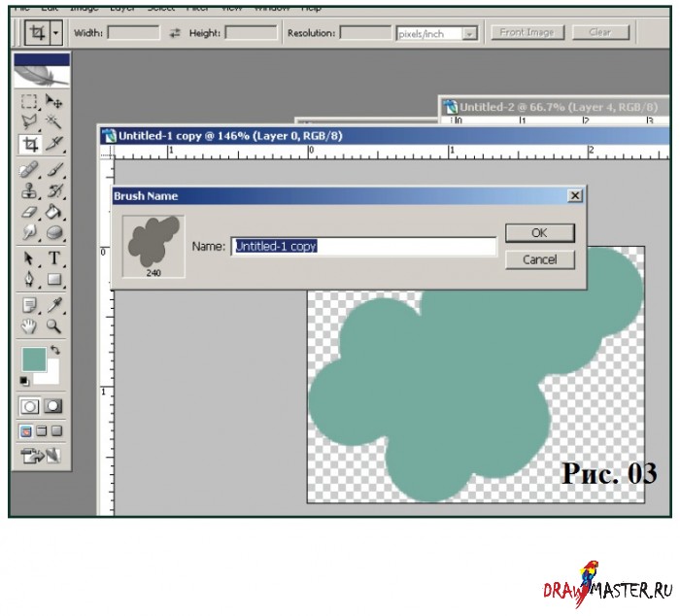
Task: Select the Smudge tool
Action: (x=29, y=233)
